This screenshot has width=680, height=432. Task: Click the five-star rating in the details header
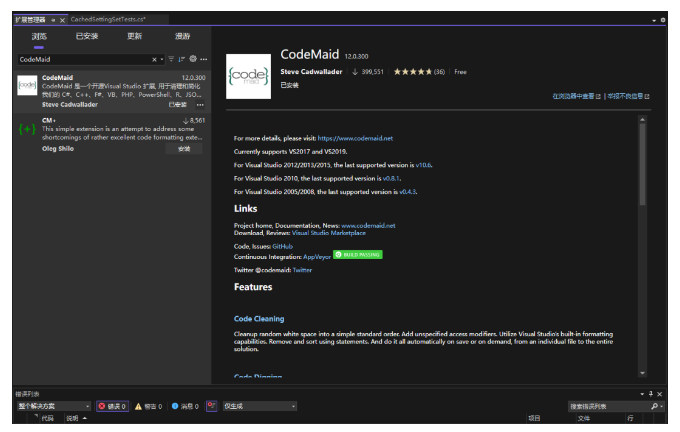click(412, 72)
